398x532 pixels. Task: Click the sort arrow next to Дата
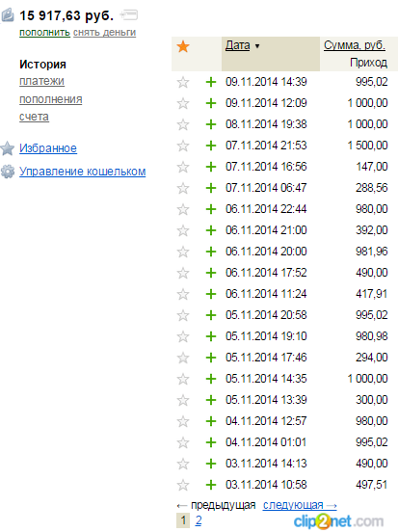(257, 46)
